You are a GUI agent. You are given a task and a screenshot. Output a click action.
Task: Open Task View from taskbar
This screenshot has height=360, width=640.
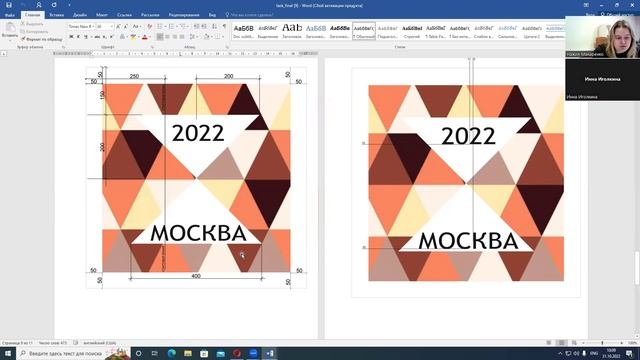[155, 353]
